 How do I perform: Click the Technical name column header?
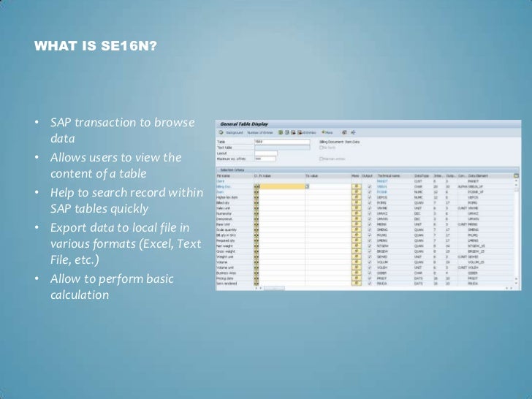click(389, 175)
